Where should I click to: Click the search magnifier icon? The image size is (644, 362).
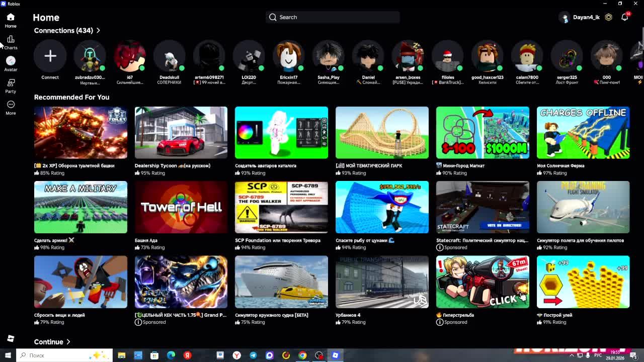coord(273,17)
